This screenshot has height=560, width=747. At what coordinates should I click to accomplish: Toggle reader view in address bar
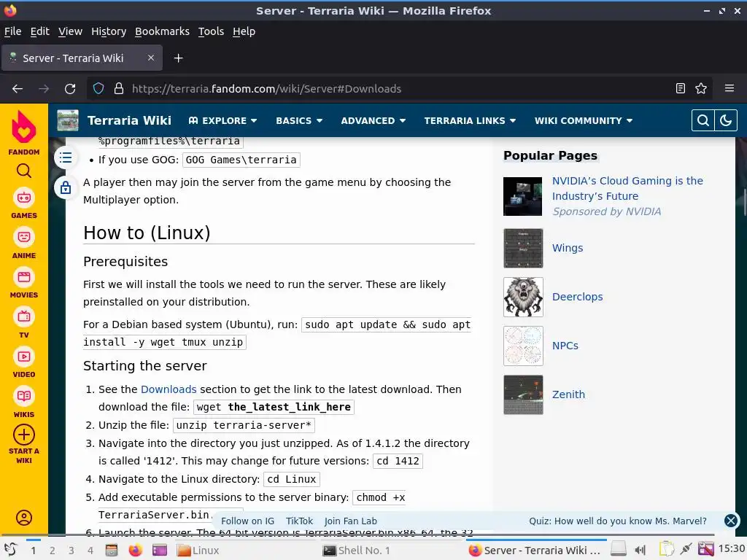681,88
